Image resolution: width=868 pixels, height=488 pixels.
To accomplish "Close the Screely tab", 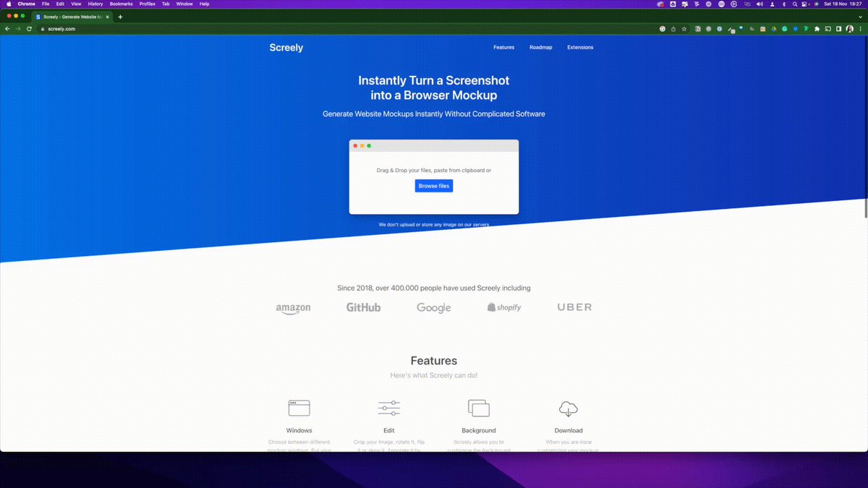I will click(x=108, y=17).
